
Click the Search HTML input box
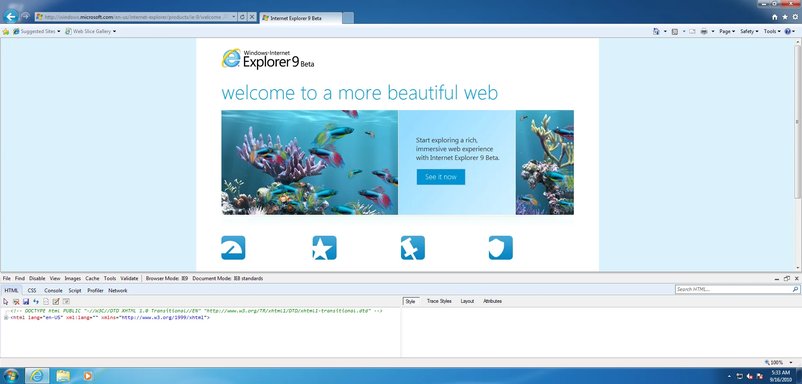point(733,289)
